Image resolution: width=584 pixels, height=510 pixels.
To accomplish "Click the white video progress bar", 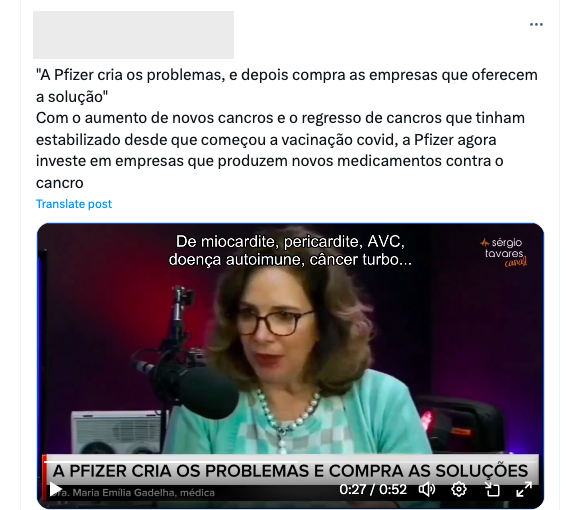I will point(171,462).
